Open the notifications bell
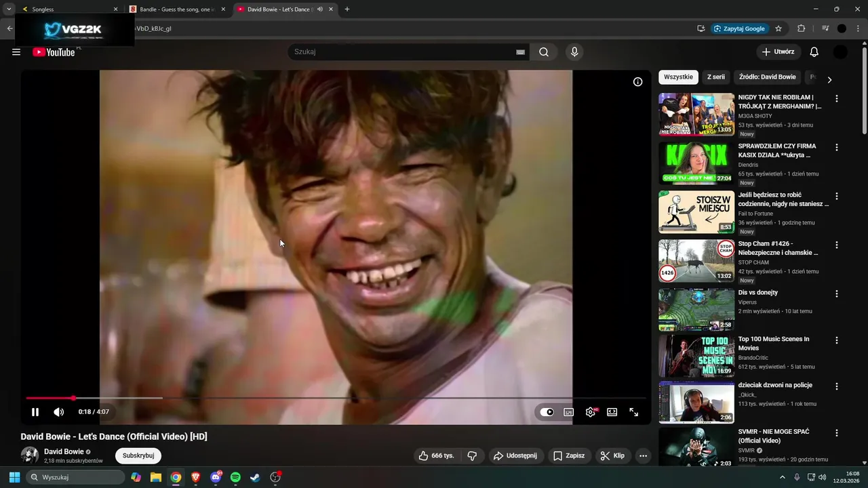This screenshot has height=488, width=868. tap(814, 52)
